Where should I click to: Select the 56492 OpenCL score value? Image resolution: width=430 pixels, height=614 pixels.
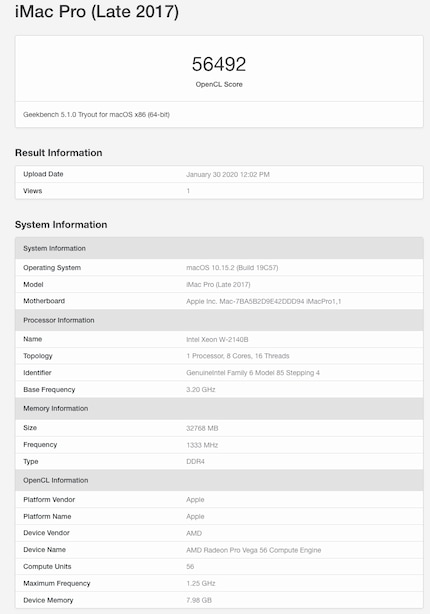click(x=219, y=64)
